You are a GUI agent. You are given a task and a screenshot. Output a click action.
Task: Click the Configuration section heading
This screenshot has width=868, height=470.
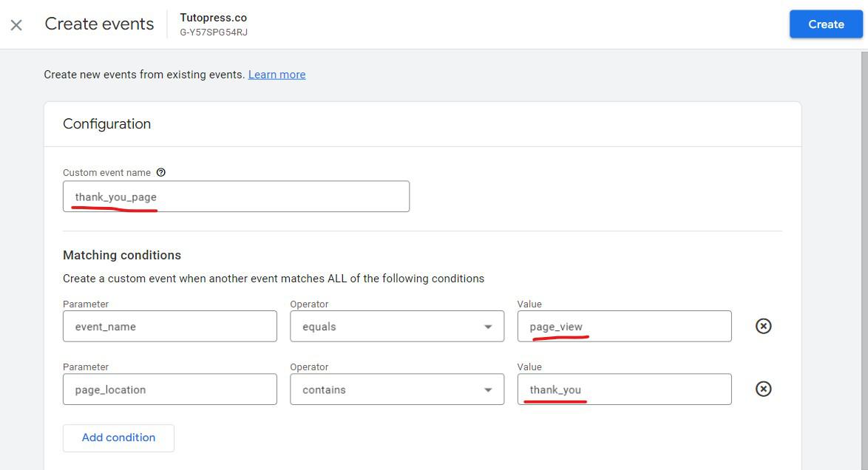[106, 123]
